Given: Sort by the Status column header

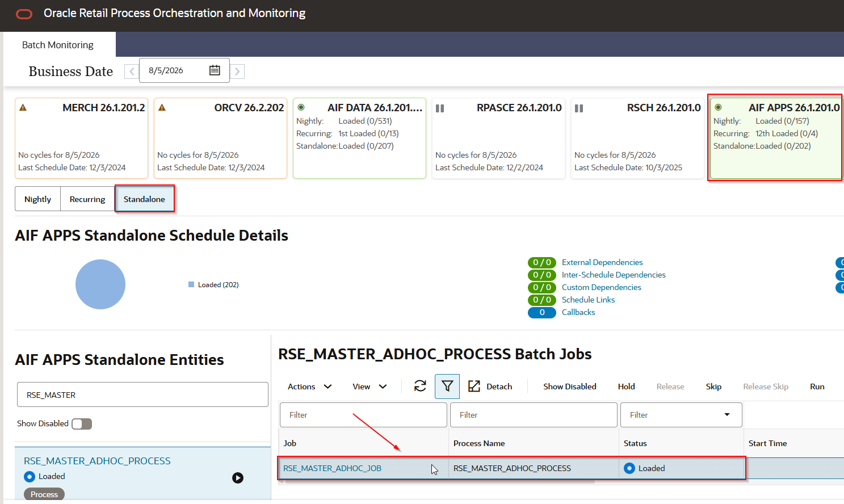Looking at the screenshot, I should 635,443.
